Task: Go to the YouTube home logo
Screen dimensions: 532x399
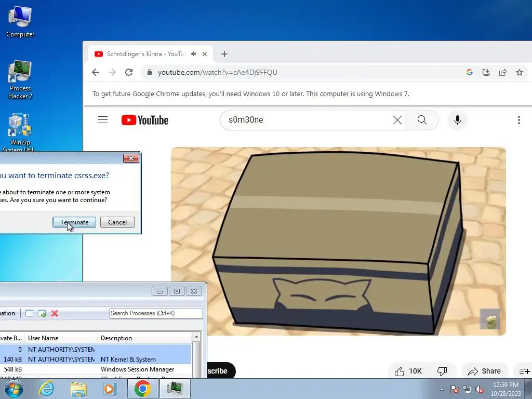Action: click(x=145, y=120)
